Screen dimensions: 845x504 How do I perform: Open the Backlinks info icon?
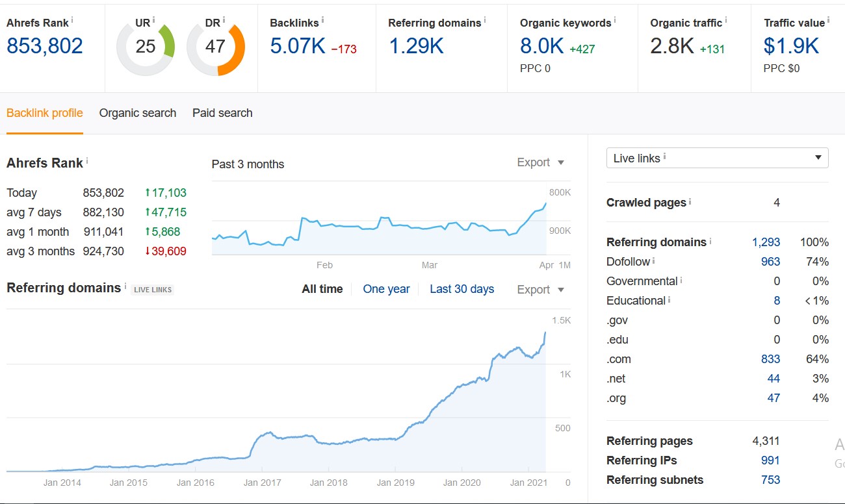tap(323, 19)
